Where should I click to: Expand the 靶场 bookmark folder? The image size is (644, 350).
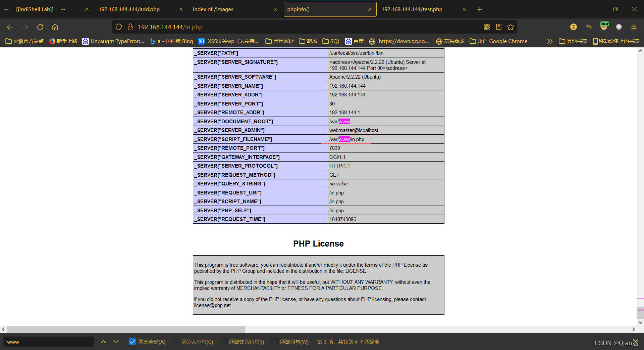[308, 41]
